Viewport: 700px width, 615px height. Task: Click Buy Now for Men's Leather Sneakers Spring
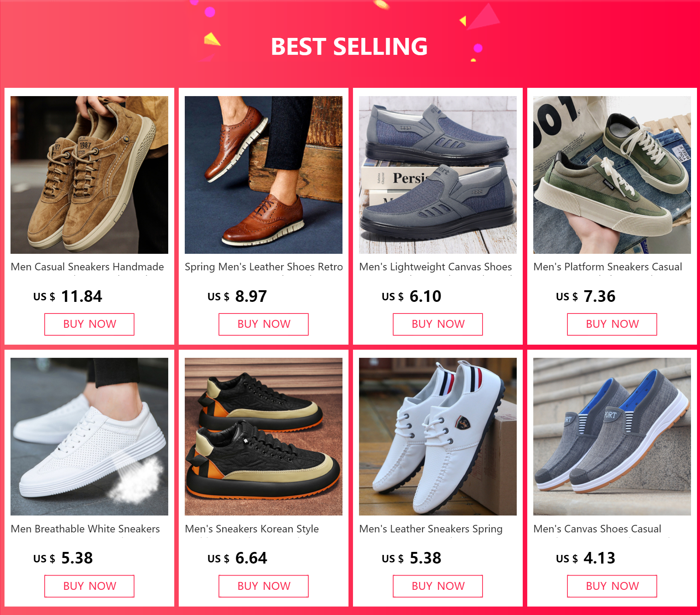click(x=438, y=586)
